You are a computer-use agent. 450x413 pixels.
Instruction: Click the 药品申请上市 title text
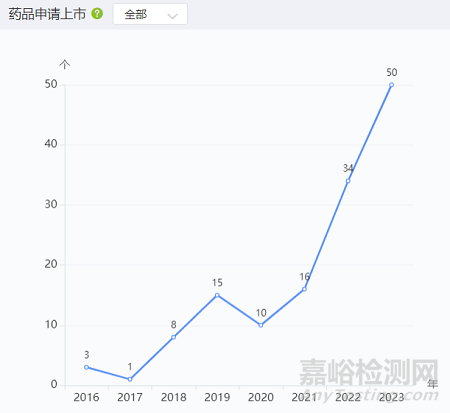47,14
